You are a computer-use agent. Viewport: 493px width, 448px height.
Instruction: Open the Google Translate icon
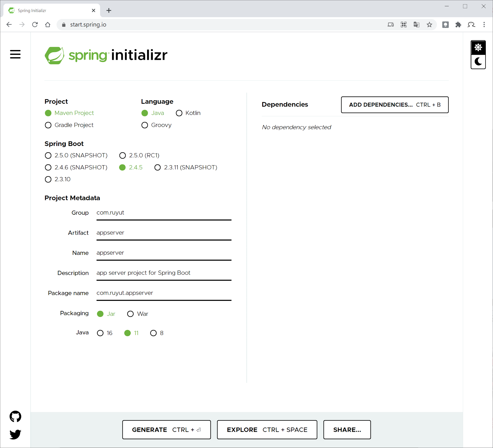click(416, 25)
